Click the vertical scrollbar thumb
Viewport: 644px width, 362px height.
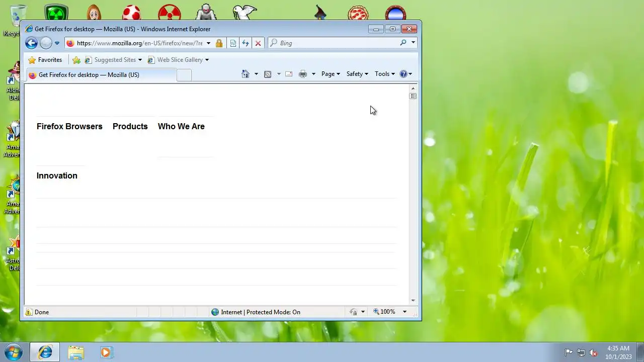413,96
